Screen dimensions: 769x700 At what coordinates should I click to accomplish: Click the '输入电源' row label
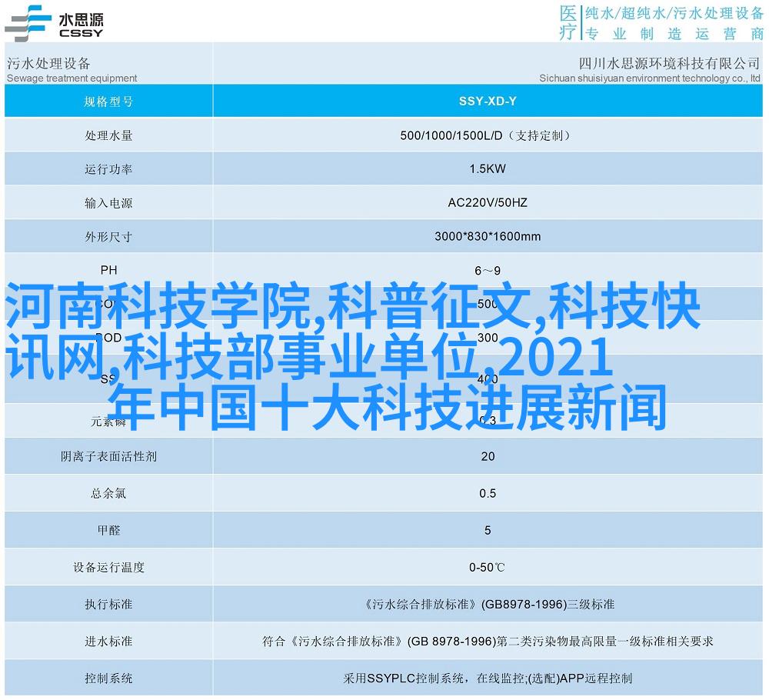[108, 203]
